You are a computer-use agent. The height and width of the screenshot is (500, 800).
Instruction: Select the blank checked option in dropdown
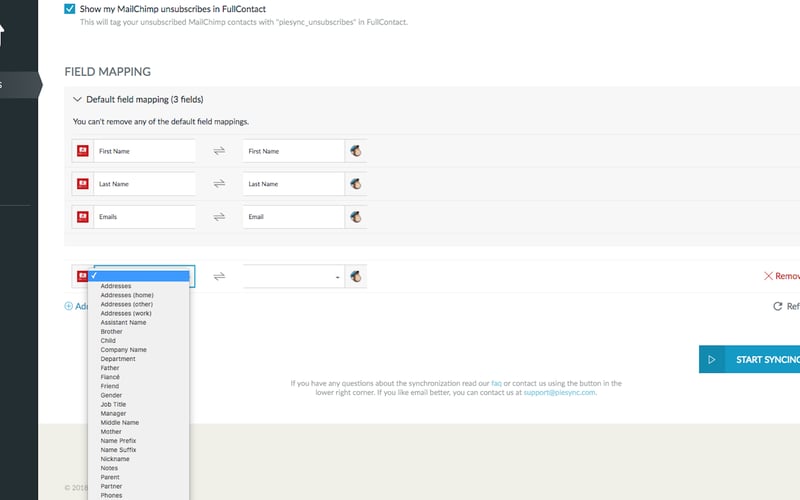[139, 276]
